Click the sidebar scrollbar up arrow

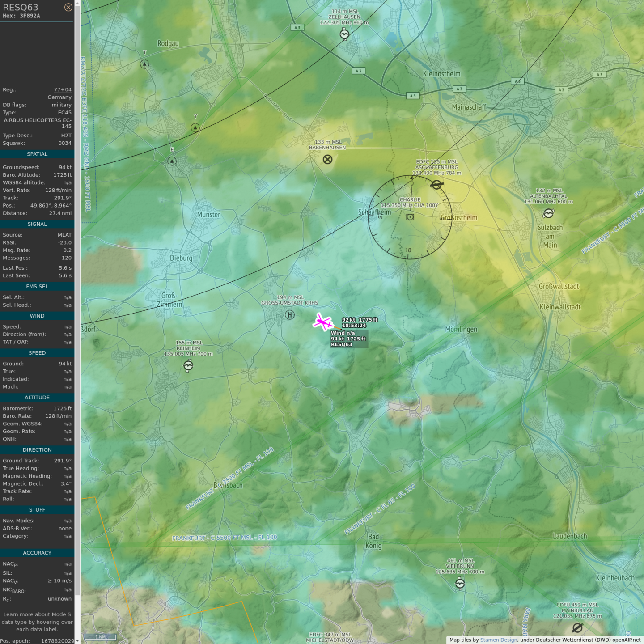pyautogui.click(x=77, y=3)
